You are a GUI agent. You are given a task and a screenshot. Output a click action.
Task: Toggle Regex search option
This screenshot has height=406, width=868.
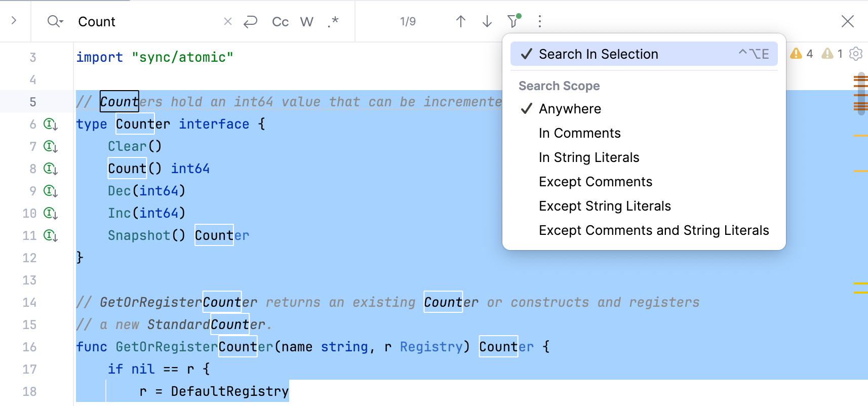coord(333,22)
